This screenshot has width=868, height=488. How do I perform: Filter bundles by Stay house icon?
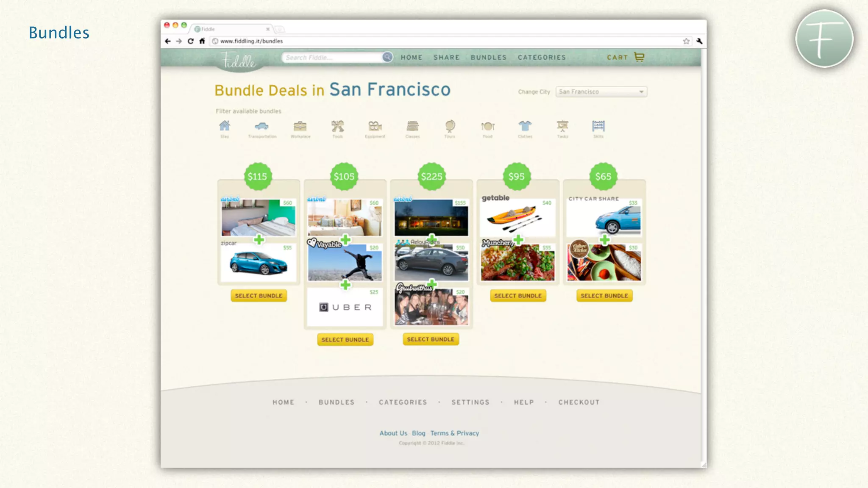225,126
